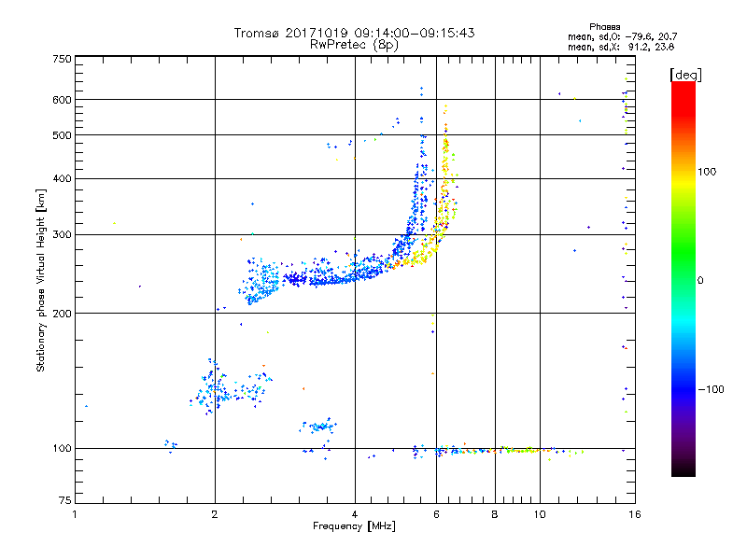
Task: Click the "mean, sd,O: -79.6, 20.7" line
Action: tap(622, 36)
